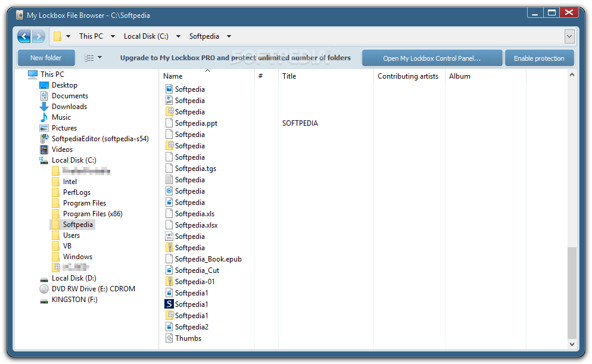
Task: Click the Softpedia_Cut file icon
Action: tap(169, 270)
